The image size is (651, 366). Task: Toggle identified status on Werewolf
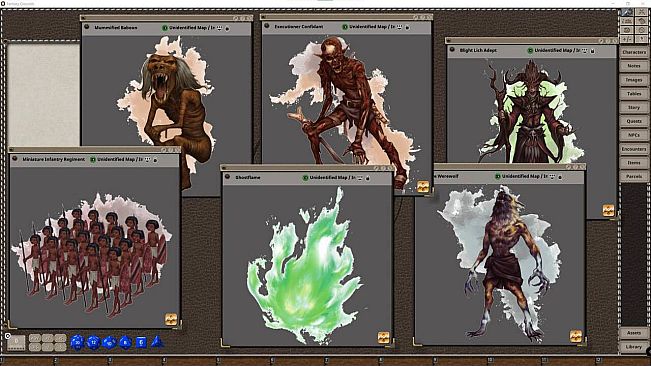[497, 176]
